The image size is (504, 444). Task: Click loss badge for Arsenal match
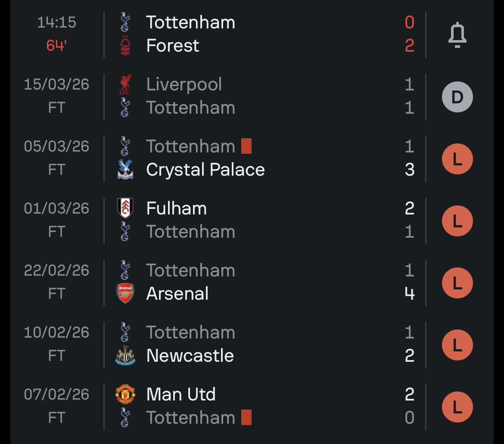(457, 283)
